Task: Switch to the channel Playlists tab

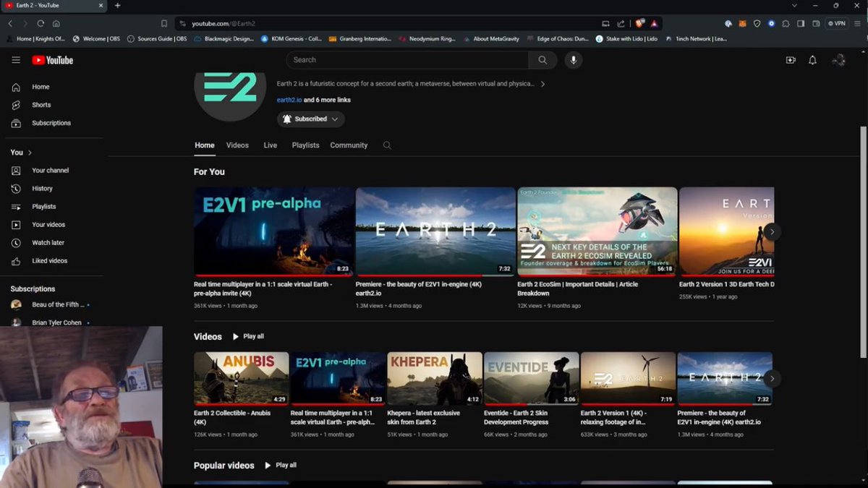Action: 305,145
